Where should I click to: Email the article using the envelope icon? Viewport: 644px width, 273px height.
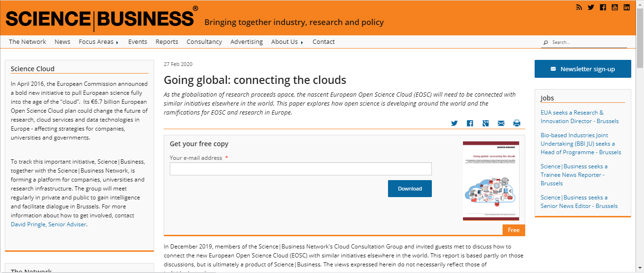pos(501,123)
